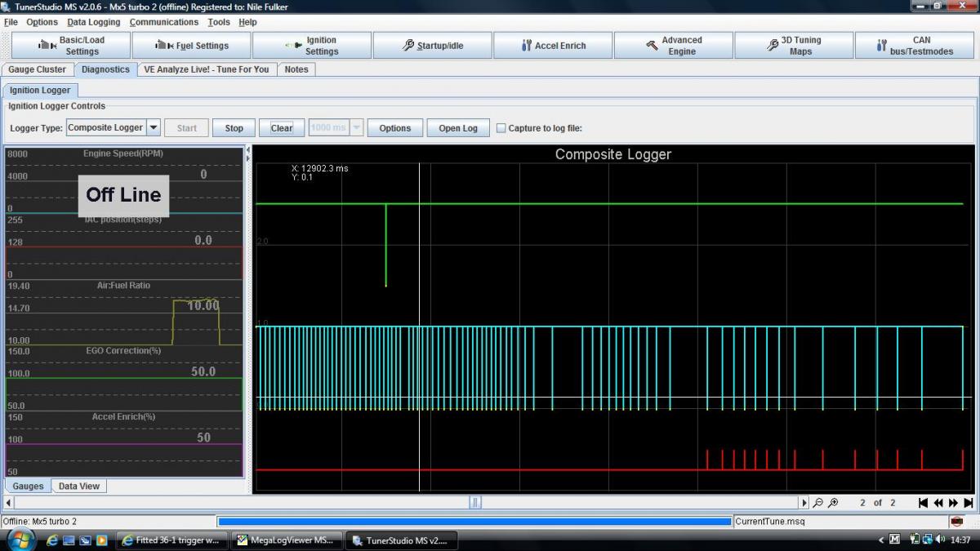Jump to first log page
Viewport: 980px width, 551px height.
tap(923, 503)
